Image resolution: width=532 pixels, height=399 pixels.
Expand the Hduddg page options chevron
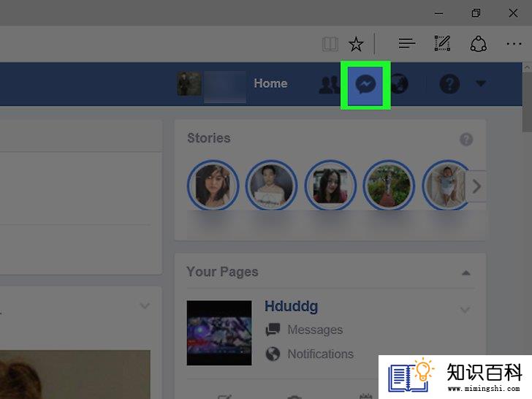point(465,309)
